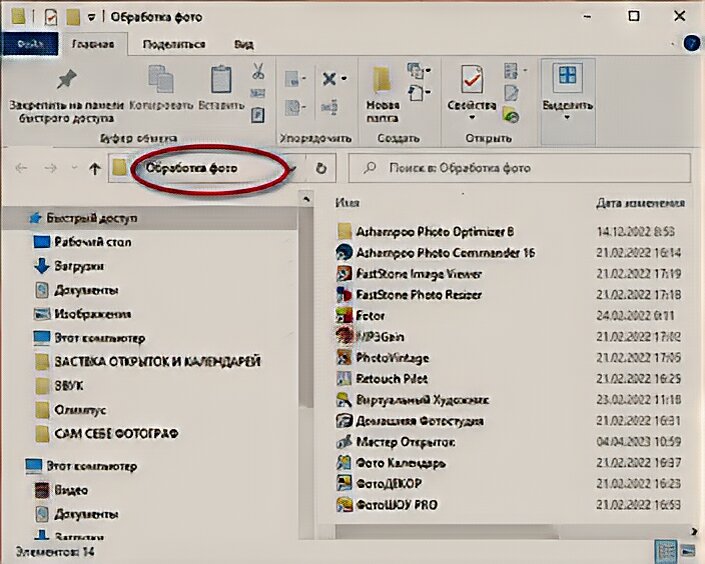Screen dimensions: 705x564
Task: Select FastStone Image Viewer shortcut
Action: click(x=409, y=274)
